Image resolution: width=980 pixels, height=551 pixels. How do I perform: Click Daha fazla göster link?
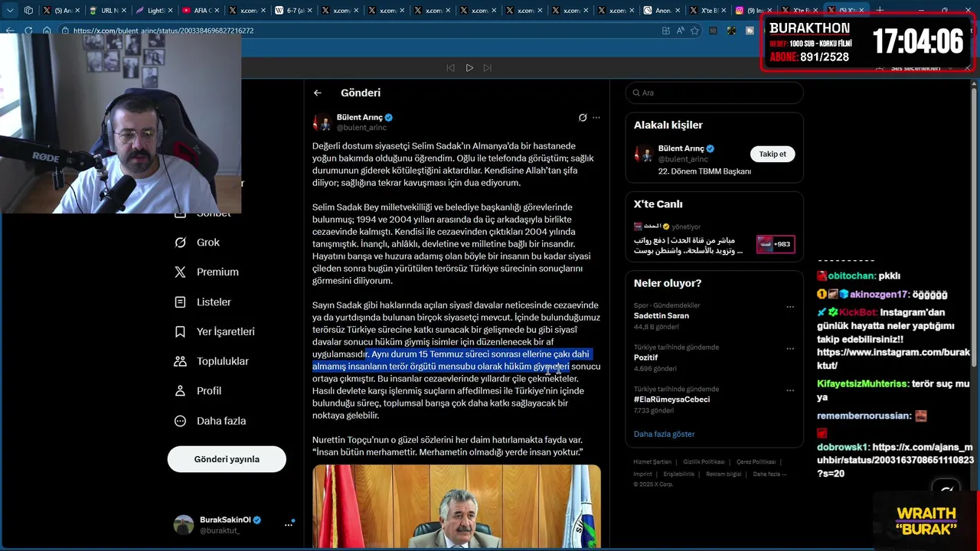coord(664,434)
